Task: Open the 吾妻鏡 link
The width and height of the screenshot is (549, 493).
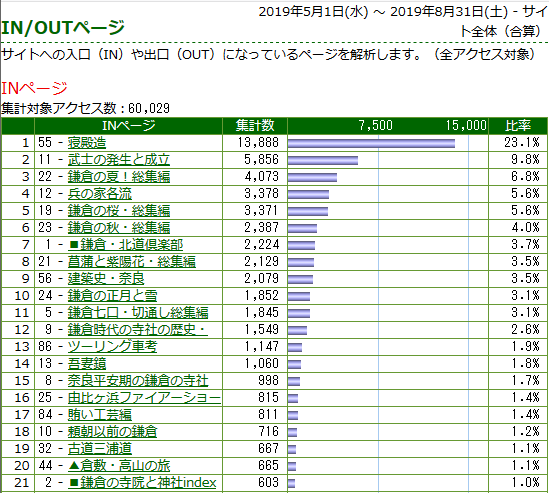Action: point(87,364)
